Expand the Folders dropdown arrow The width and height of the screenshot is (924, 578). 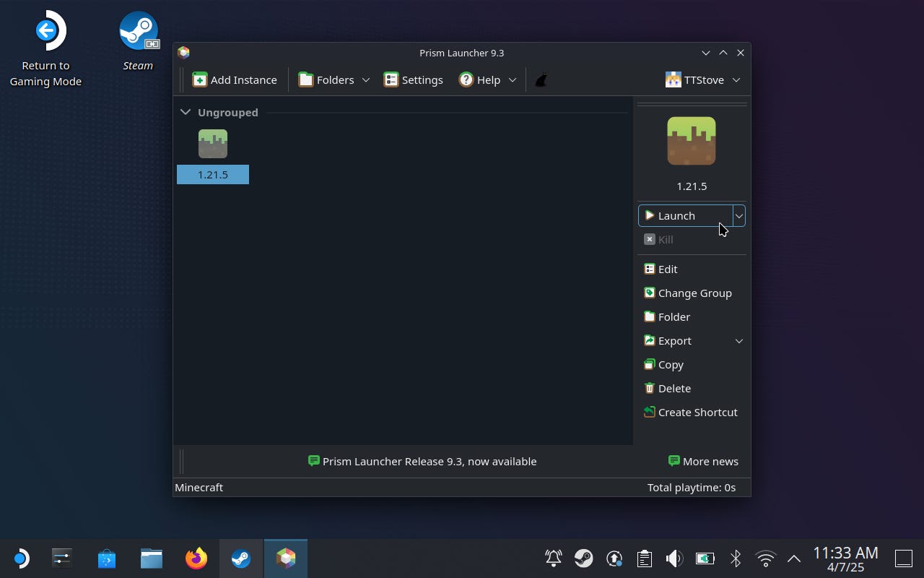(366, 79)
